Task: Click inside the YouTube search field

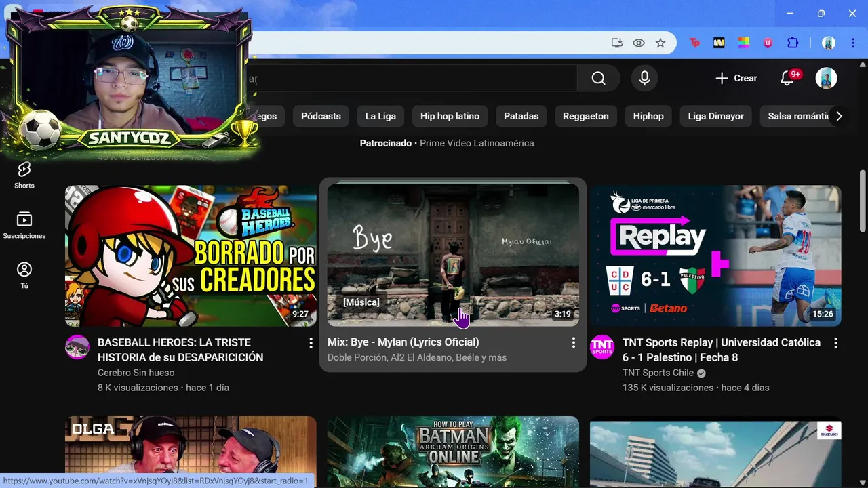Action: (x=414, y=78)
